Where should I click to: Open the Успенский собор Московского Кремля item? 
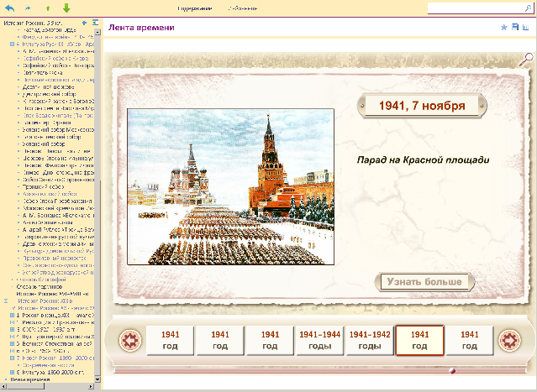pos(58,129)
